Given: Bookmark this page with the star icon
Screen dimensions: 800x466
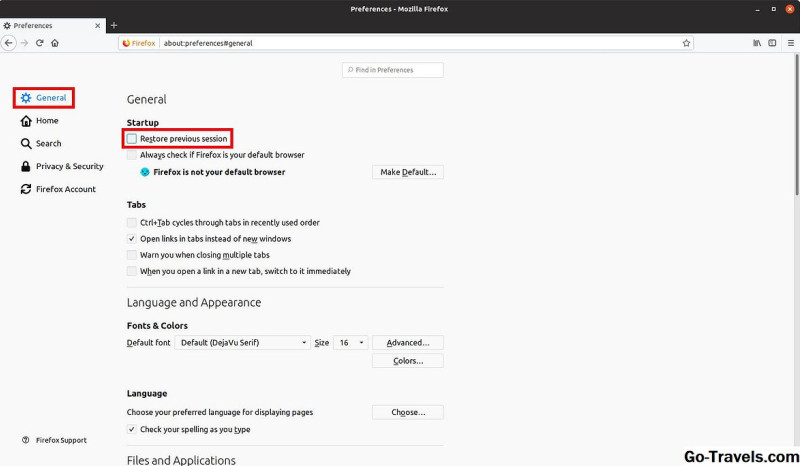Looking at the screenshot, I should tap(686, 43).
